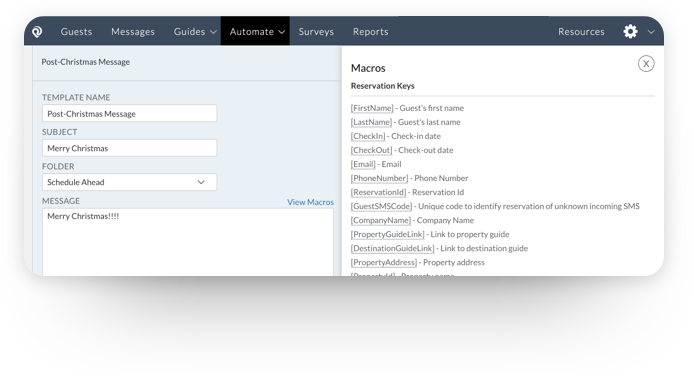Insert the [GuestSMSCode] macro
Viewport: 694px width, 376px height.
tap(381, 206)
